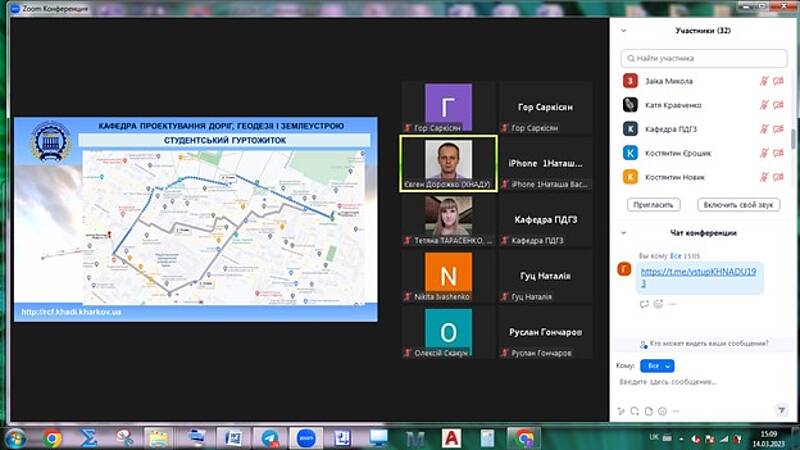800x450 pixels.
Task: Add a reaction to the chat message
Action: coord(657,304)
